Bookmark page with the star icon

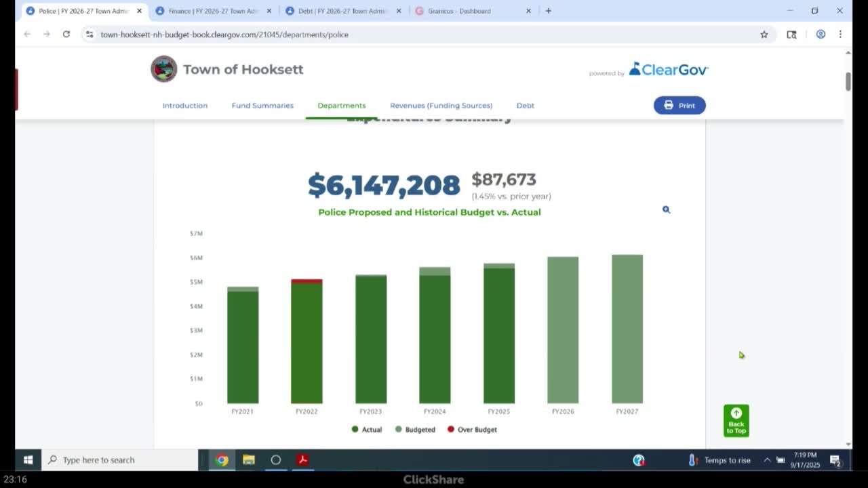pos(764,35)
